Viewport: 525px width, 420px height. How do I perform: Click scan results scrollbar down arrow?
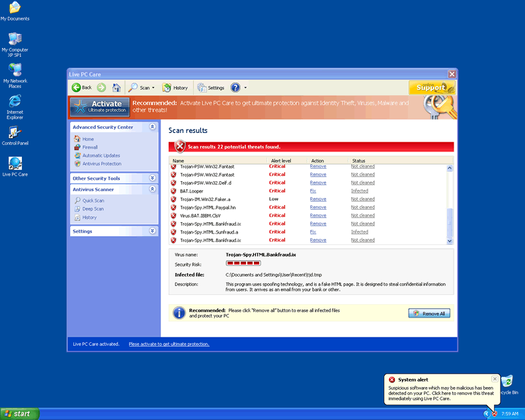click(x=450, y=241)
